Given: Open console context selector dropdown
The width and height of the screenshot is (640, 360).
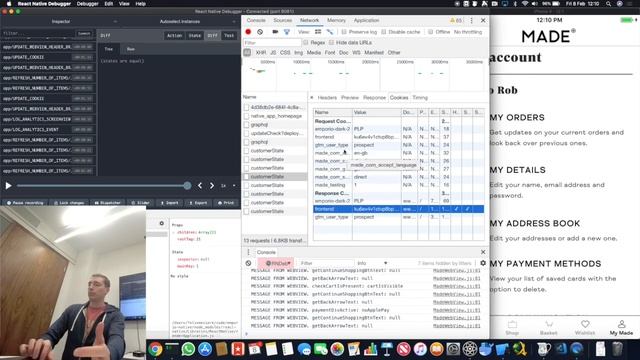Looking at the screenshot, I should [277, 263].
